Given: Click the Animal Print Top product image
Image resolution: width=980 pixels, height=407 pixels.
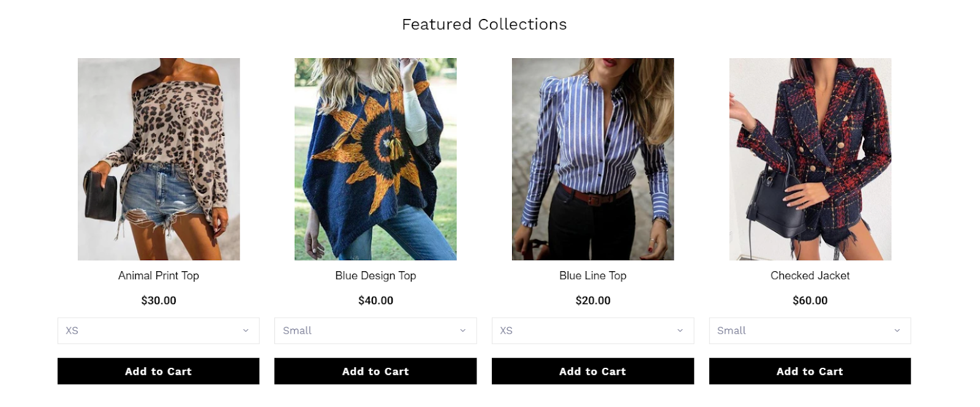Looking at the screenshot, I should tap(159, 159).
